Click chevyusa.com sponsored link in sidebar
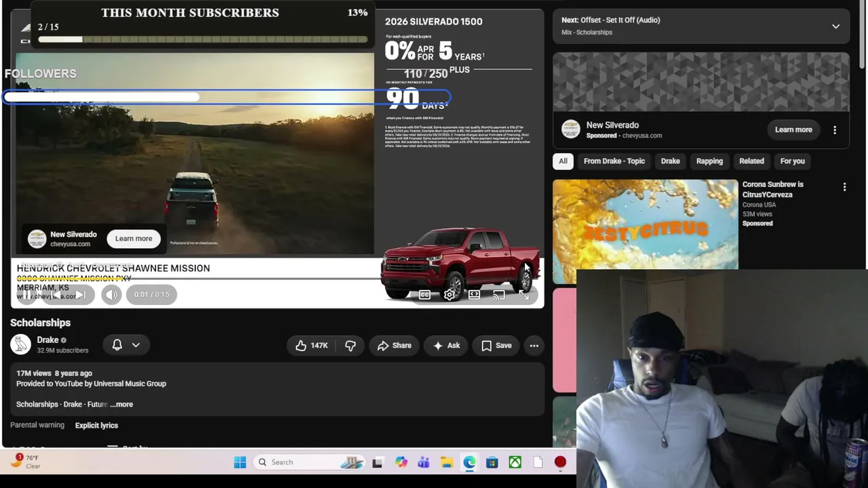Screen dimensions: 868x488 pyautogui.click(x=642, y=136)
